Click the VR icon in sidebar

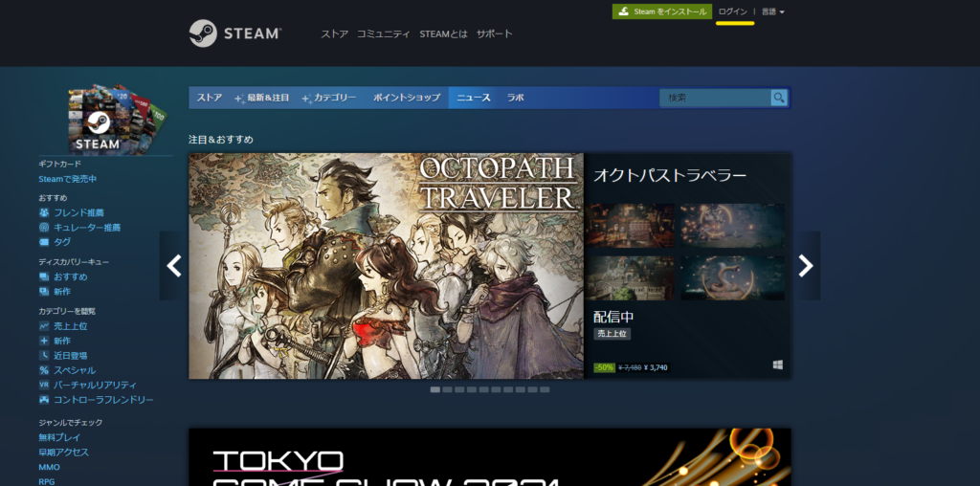[44, 385]
